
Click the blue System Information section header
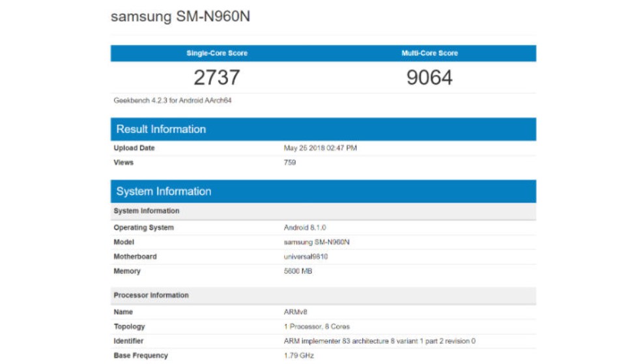click(x=323, y=191)
